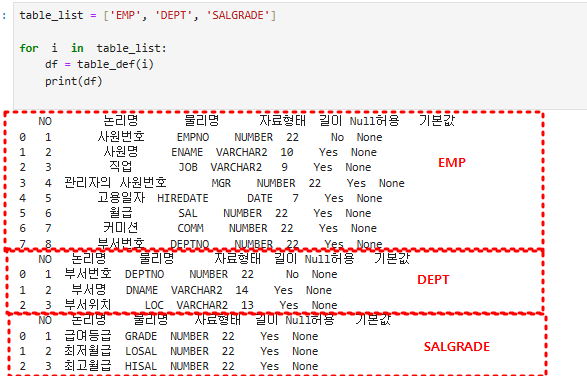The height and width of the screenshot is (376, 587).
Task: Click the 월급 cell
Action: coord(121,213)
